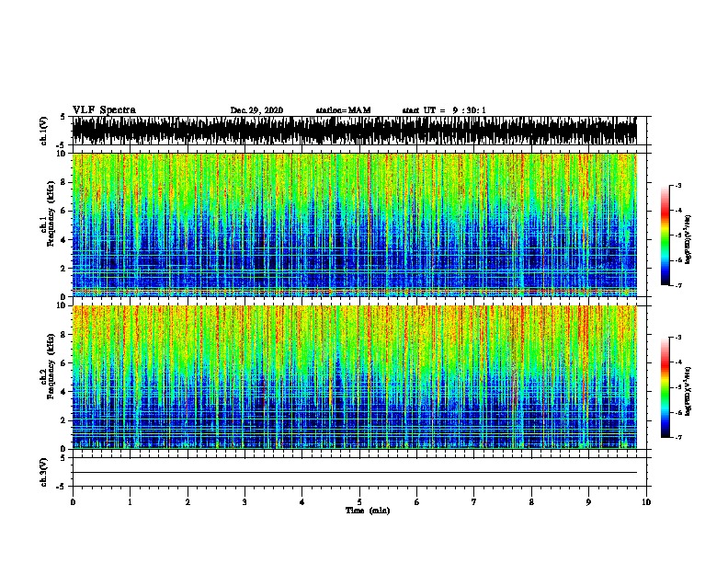Viewport: 728px width, 563px height.
Task: Click the "Time (min)" axis title
Action: (x=368, y=511)
